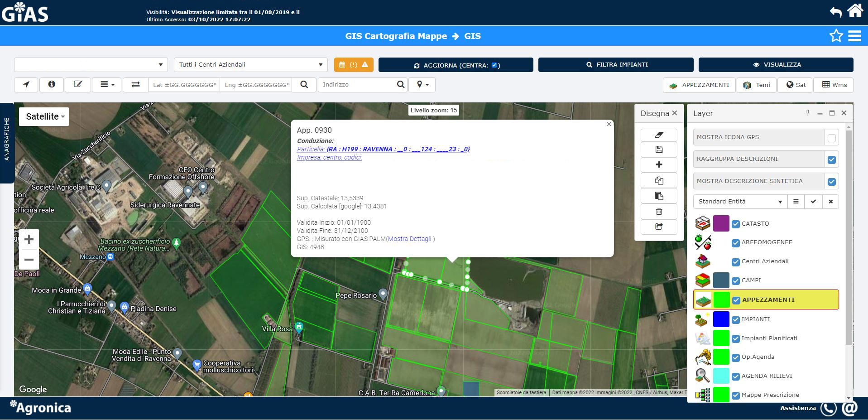Open the Standard Entità dropdown

coord(740,202)
